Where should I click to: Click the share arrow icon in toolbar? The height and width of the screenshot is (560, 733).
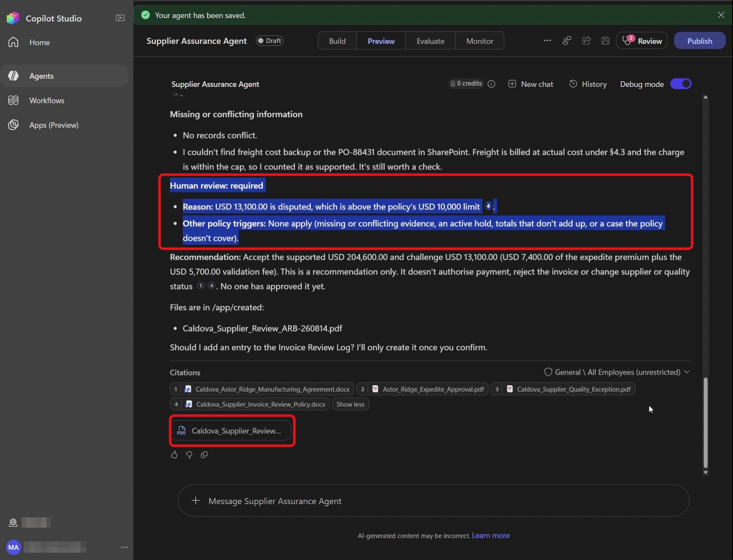tap(586, 41)
